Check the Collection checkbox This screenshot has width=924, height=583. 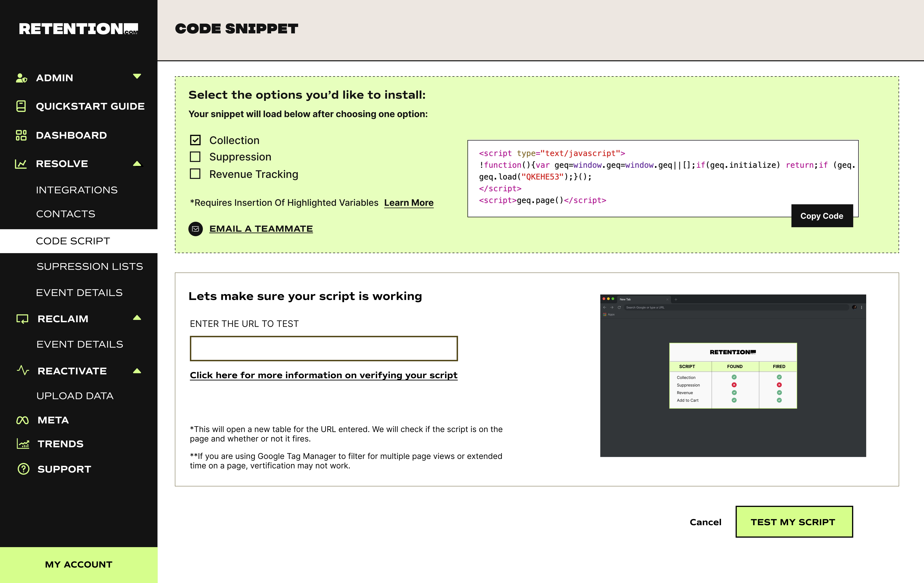(195, 140)
